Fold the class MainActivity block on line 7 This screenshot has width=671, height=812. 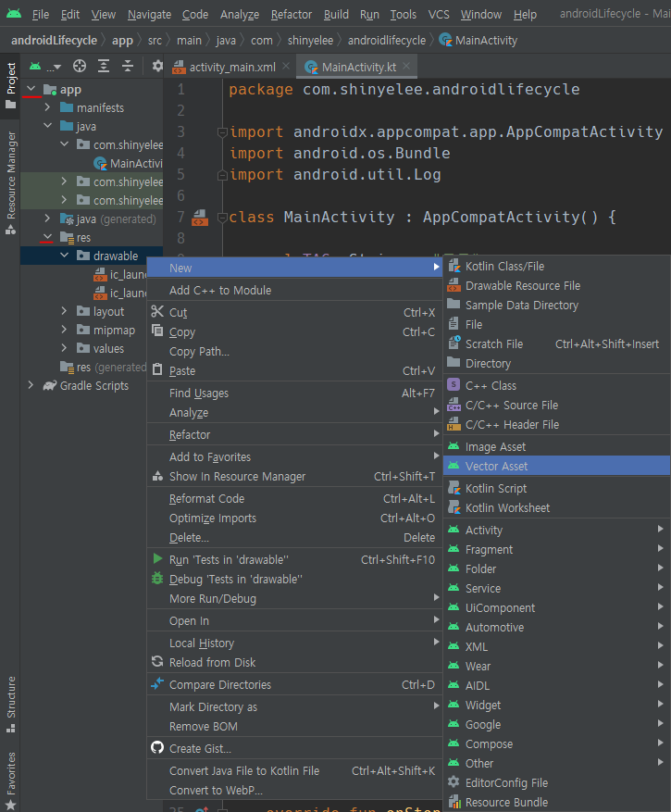pyautogui.click(x=222, y=218)
